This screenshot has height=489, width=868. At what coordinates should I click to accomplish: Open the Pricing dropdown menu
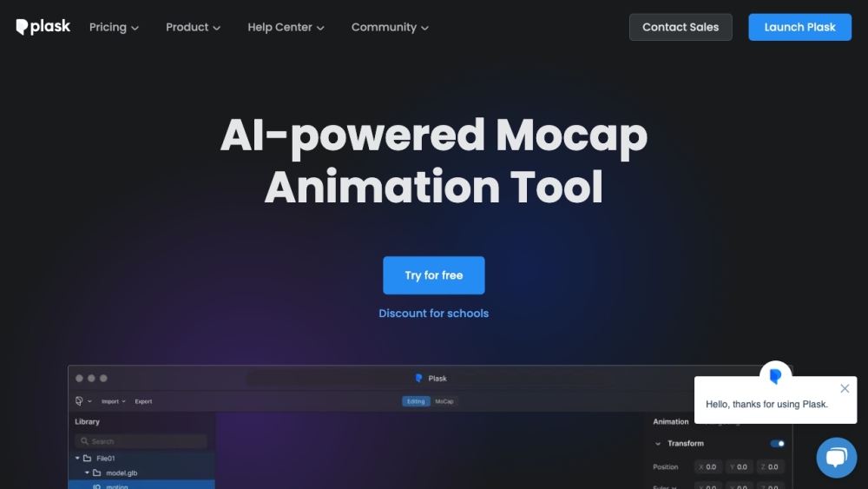tap(114, 27)
